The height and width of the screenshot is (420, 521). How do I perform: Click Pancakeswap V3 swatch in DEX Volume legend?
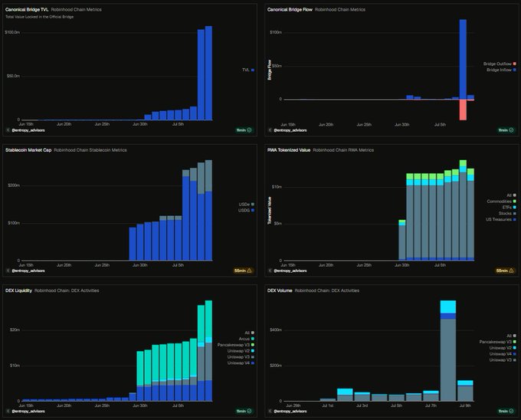click(515, 342)
